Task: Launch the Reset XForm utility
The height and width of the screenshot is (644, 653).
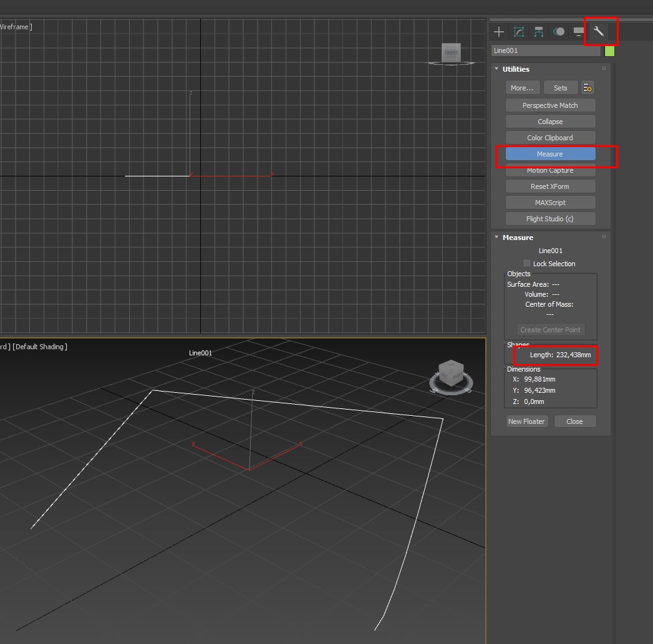Action: pos(550,186)
